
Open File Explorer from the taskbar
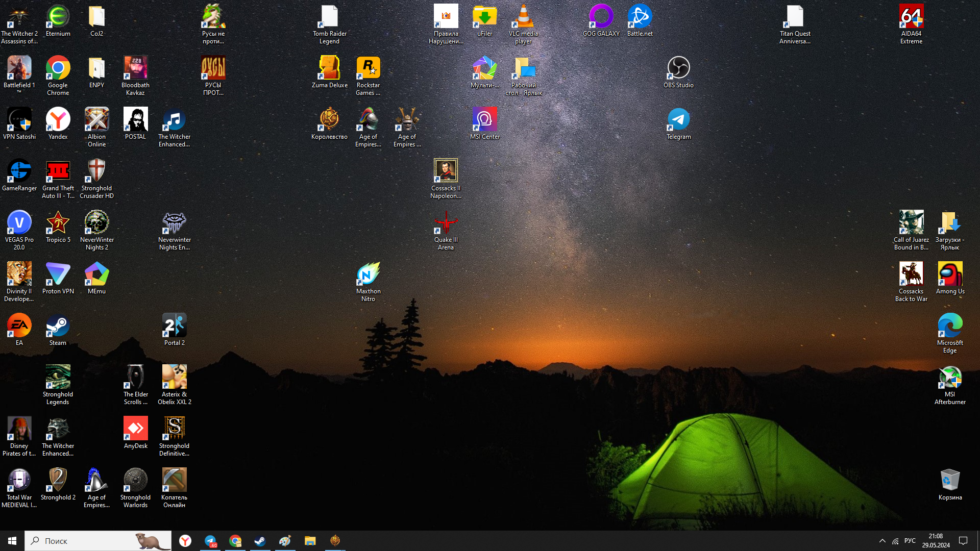310,541
